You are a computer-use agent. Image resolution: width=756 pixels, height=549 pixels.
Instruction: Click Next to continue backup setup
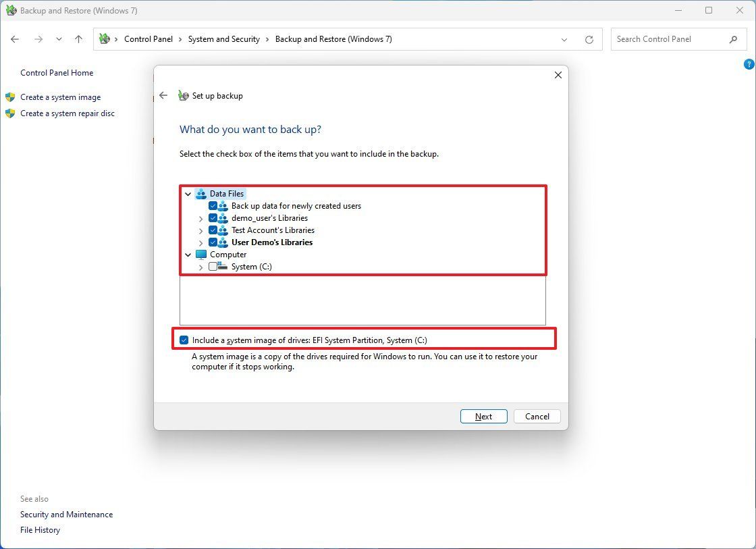tap(483, 416)
